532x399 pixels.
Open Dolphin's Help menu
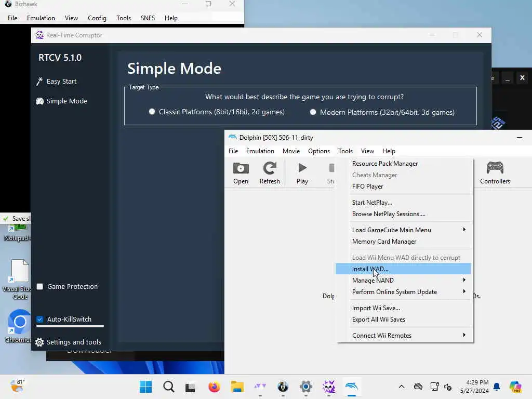pos(389,151)
